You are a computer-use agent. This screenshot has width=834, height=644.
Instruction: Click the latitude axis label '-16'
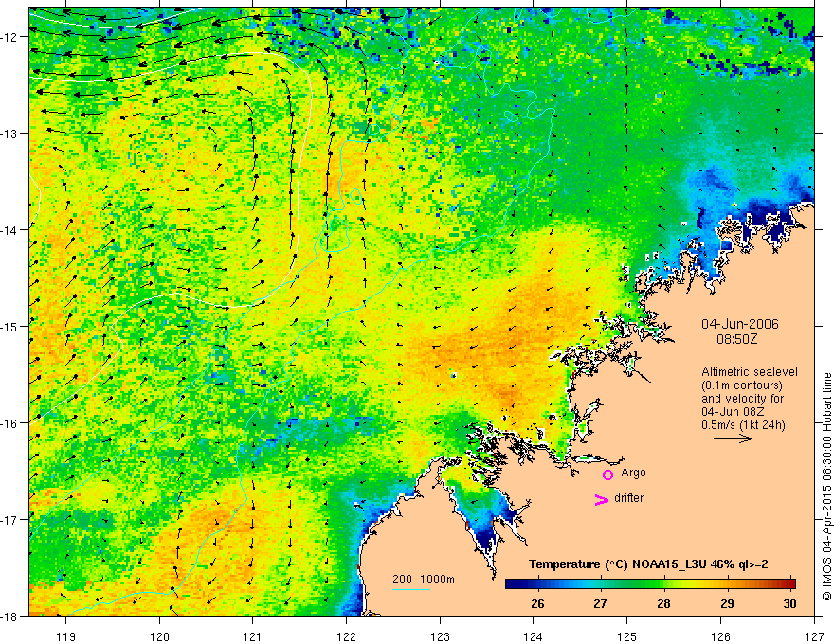point(10,423)
